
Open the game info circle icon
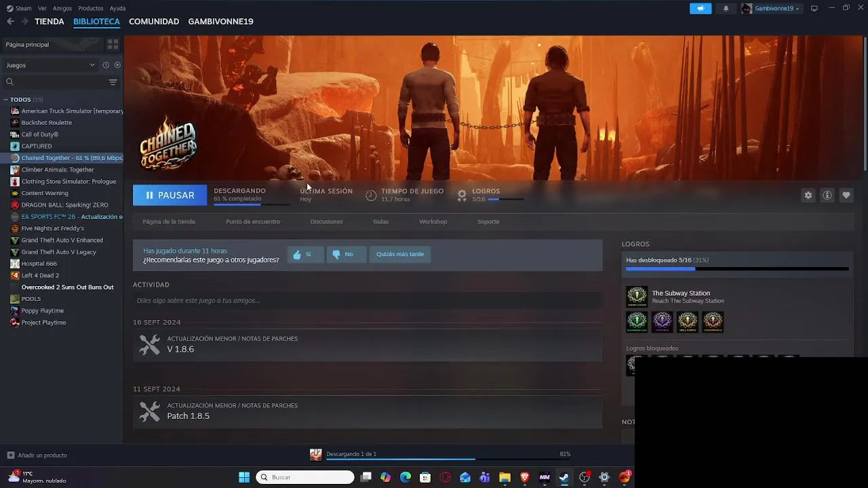(827, 195)
